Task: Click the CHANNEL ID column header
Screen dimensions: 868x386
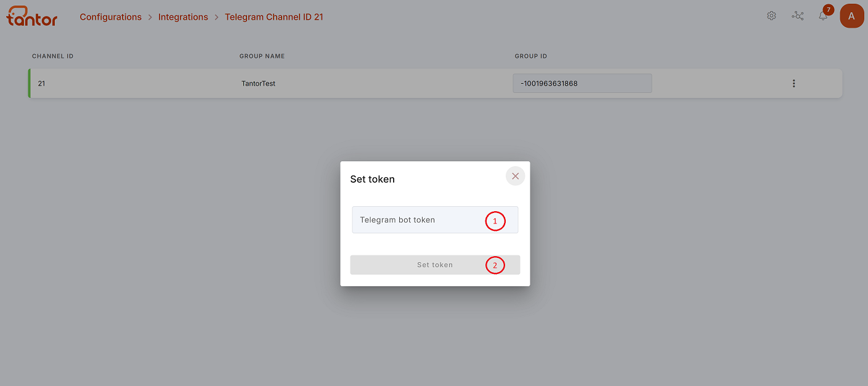Action: 53,56
